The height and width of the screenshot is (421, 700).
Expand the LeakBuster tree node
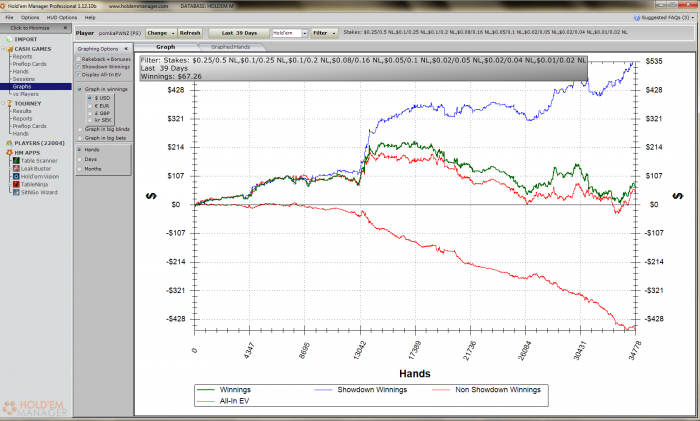[10, 169]
